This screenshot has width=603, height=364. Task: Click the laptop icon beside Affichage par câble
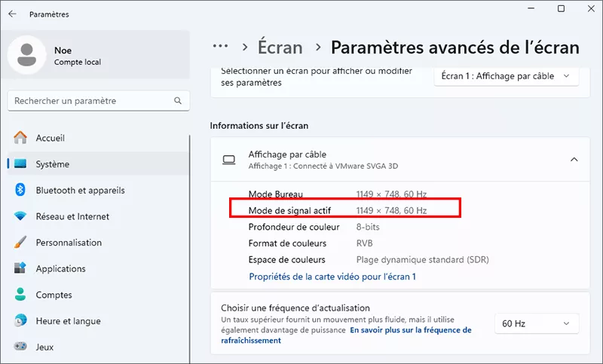(x=229, y=160)
